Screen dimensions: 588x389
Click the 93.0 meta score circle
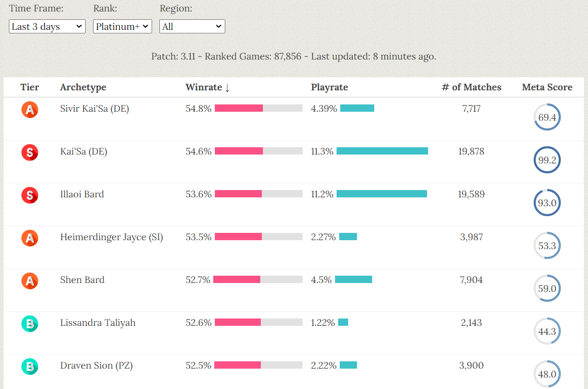(x=547, y=203)
